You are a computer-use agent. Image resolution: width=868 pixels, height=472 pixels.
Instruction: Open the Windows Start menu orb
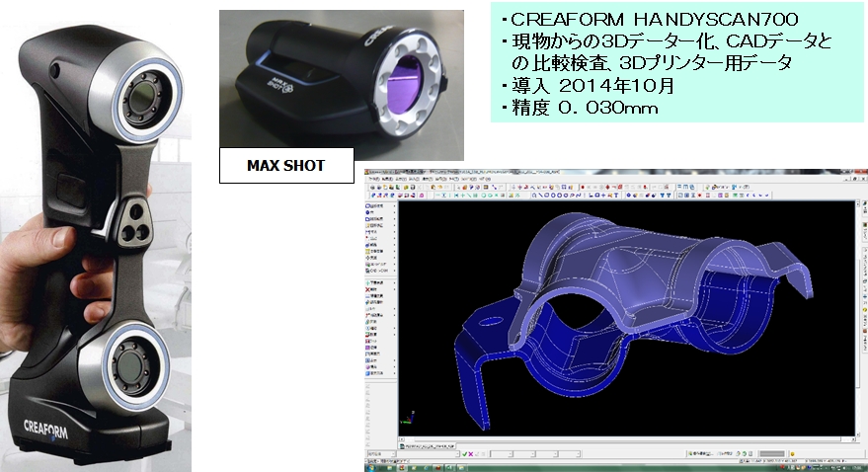pos(369,468)
